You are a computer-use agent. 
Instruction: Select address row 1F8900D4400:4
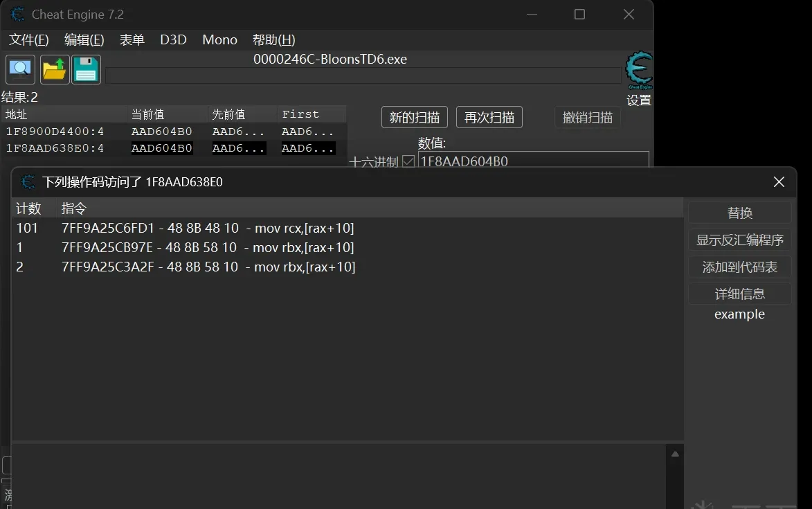pyautogui.click(x=174, y=132)
